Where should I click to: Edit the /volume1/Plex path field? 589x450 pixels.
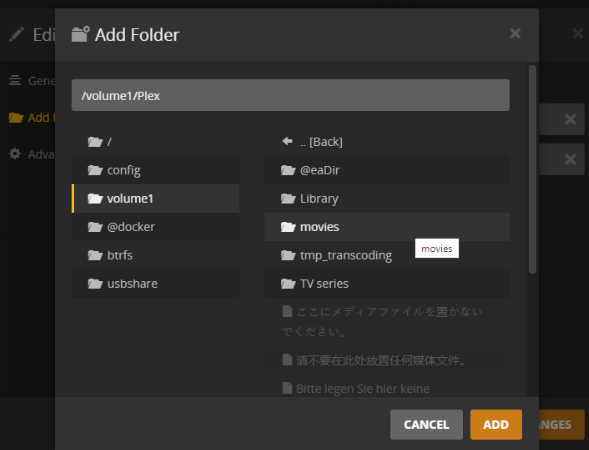point(290,95)
